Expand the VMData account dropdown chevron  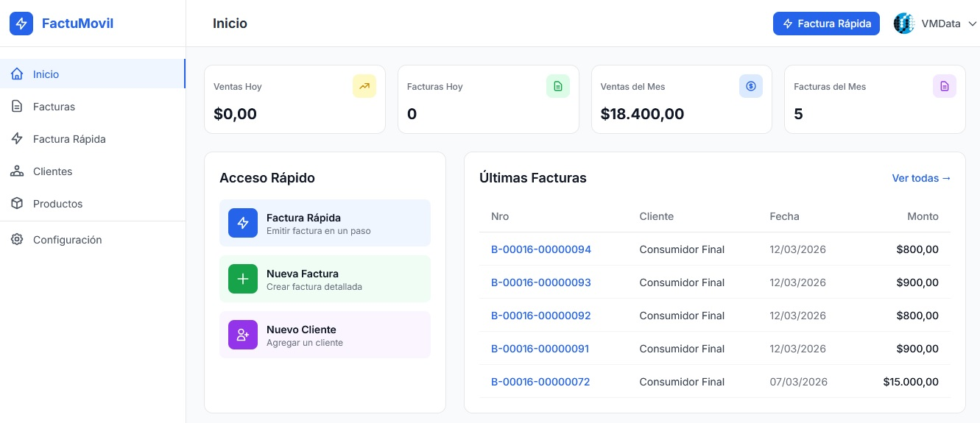pyautogui.click(x=972, y=24)
